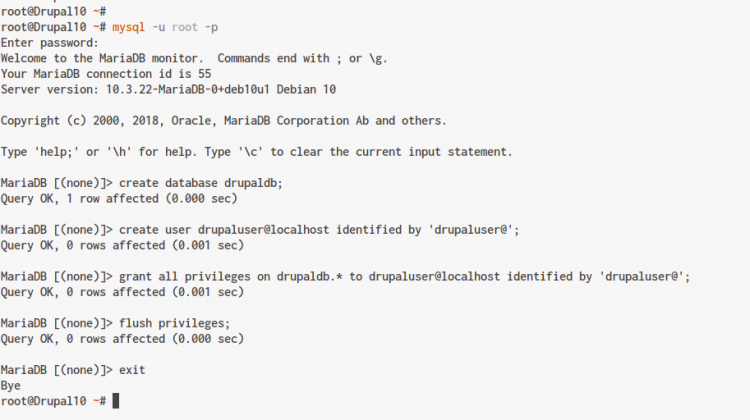Click the 'Query OK, 1 row affected' output
Screen dimensions: 750x420
pos(121,199)
